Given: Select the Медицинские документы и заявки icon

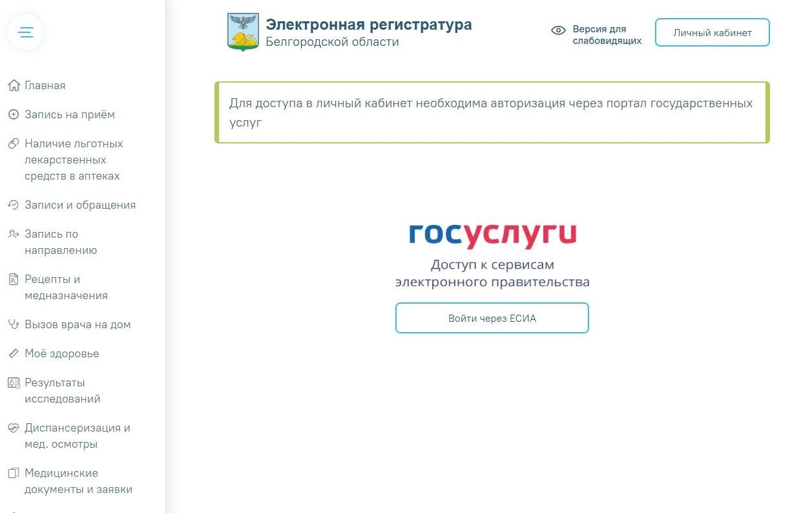Looking at the screenshot, I should (14, 473).
